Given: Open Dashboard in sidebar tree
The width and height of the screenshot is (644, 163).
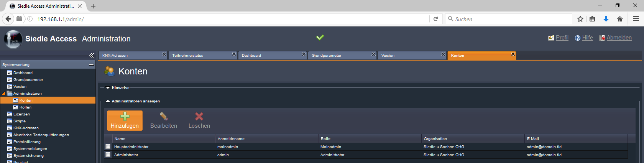Looking at the screenshot, I should click(23, 73).
